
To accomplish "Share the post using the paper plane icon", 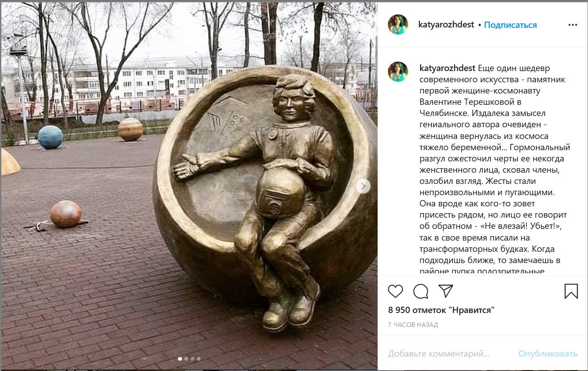I will pos(445,291).
